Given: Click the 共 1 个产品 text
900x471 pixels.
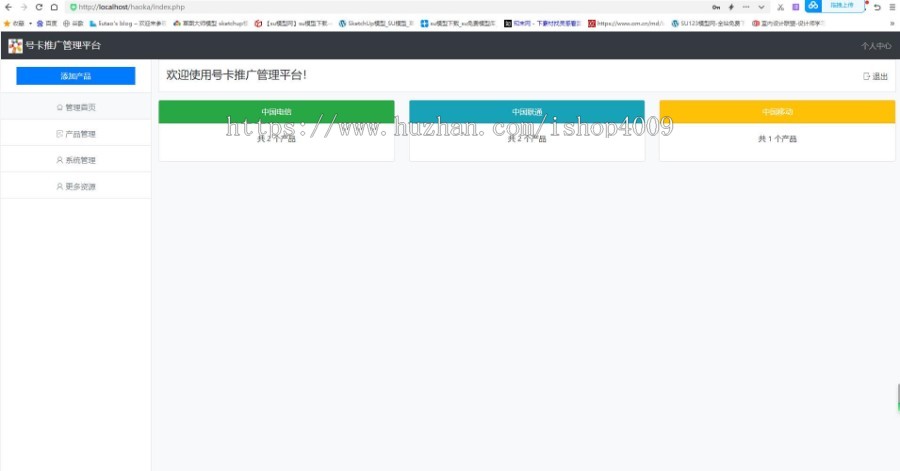Looking at the screenshot, I should tap(777, 139).
